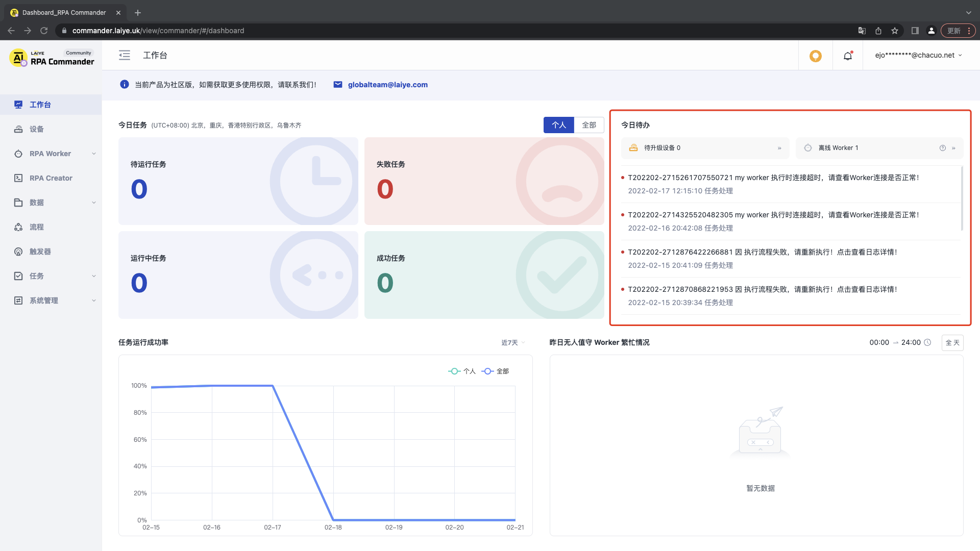Click the blue info icon in banner
980x551 pixels.
(x=125, y=84)
